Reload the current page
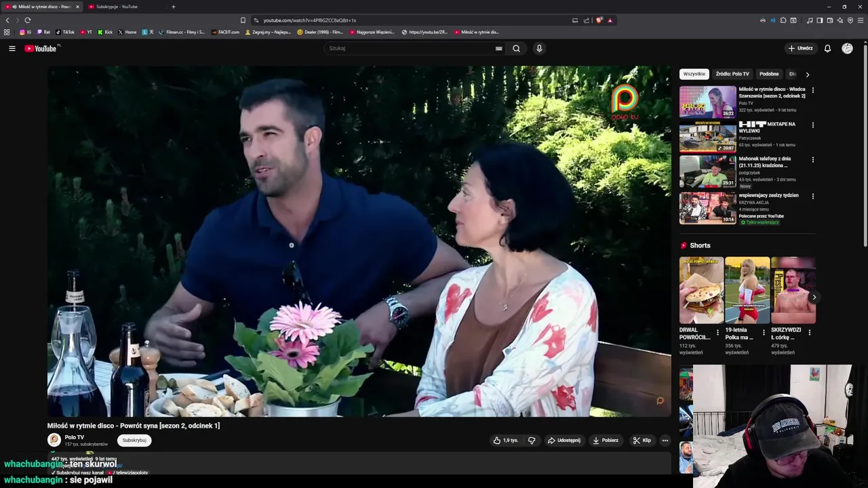The image size is (868, 488). [27, 20]
